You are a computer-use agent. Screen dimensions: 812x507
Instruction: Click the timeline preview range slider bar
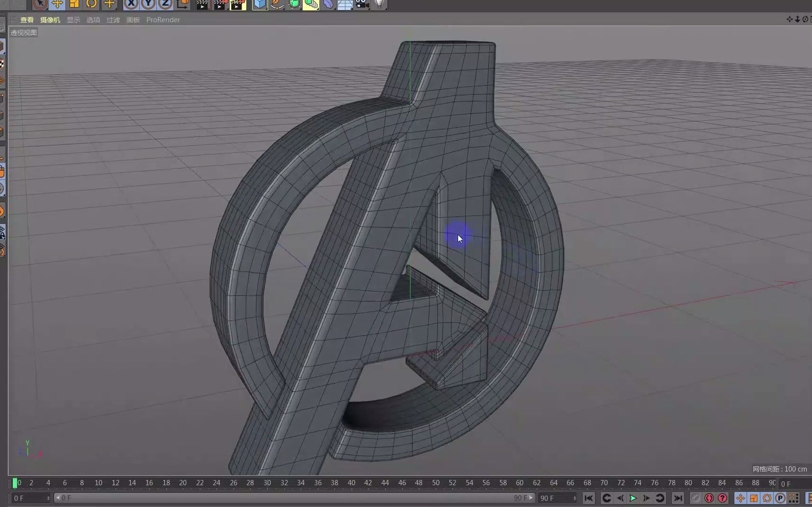click(x=295, y=498)
